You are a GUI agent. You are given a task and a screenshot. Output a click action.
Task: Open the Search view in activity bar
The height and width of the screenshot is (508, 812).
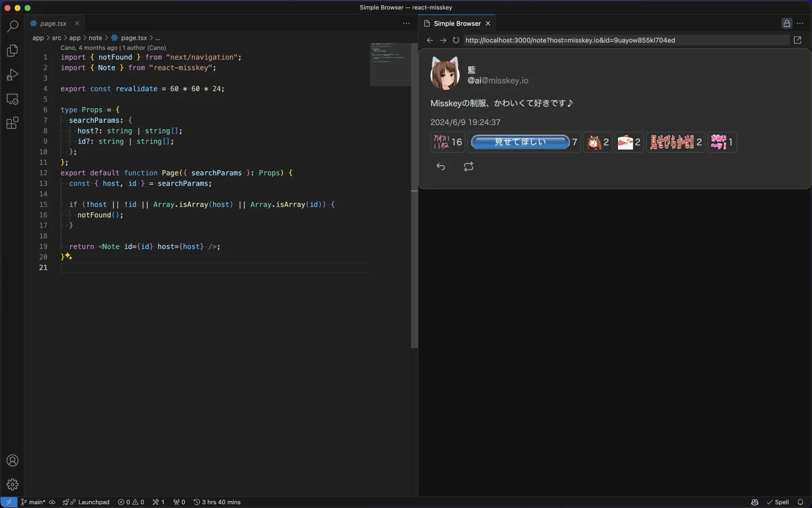point(13,26)
